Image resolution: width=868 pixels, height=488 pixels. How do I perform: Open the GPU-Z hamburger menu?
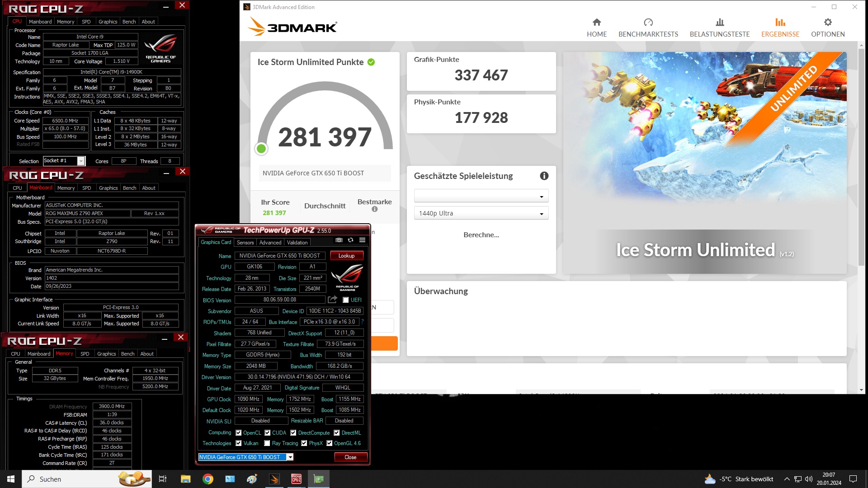[x=362, y=240]
